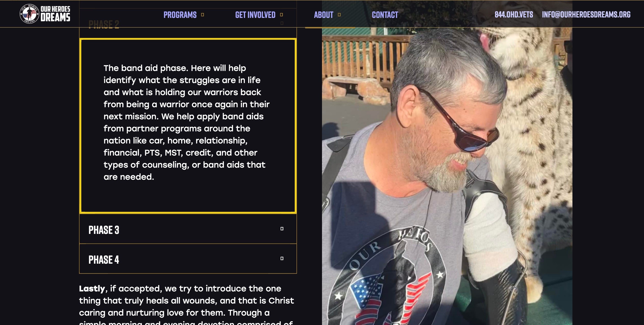
Task: Click the Our Heroes Dreams circular logo
Action: pos(30,14)
